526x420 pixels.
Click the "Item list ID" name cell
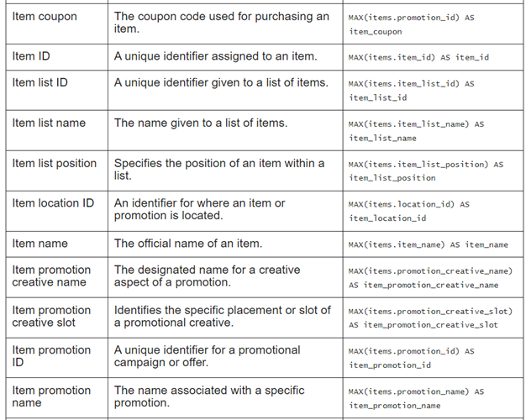pos(40,82)
